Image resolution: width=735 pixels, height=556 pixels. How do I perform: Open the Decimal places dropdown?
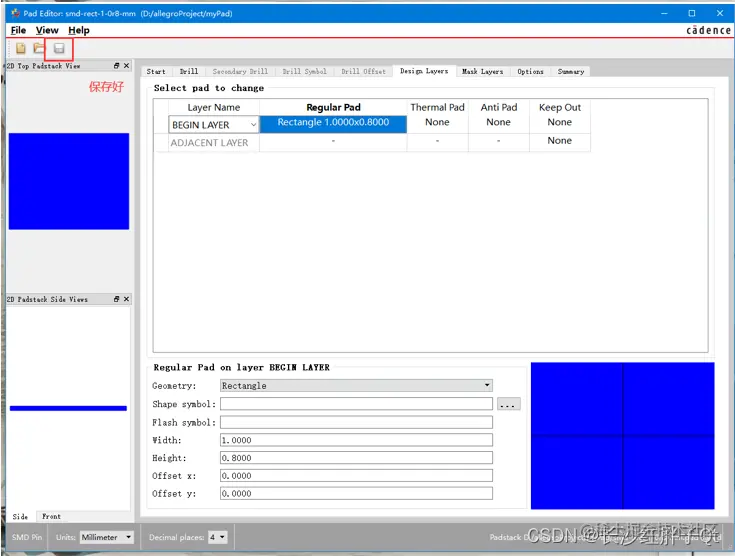pos(218,537)
